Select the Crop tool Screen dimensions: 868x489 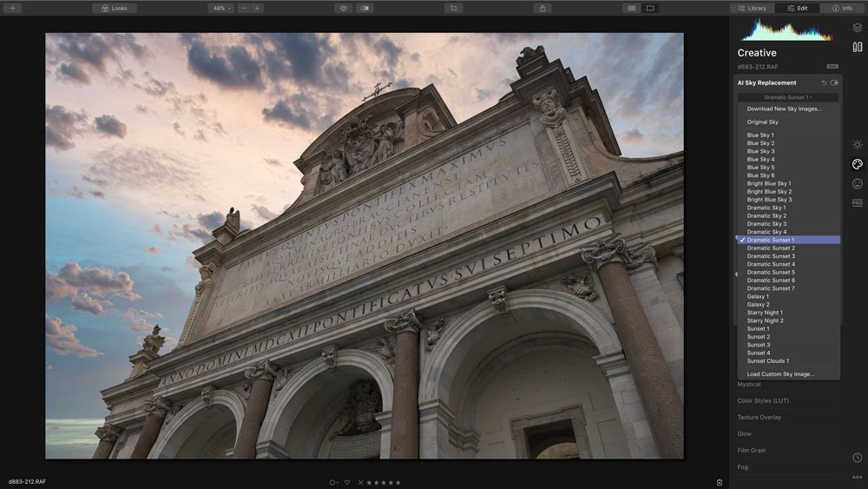click(x=454, y=8)
